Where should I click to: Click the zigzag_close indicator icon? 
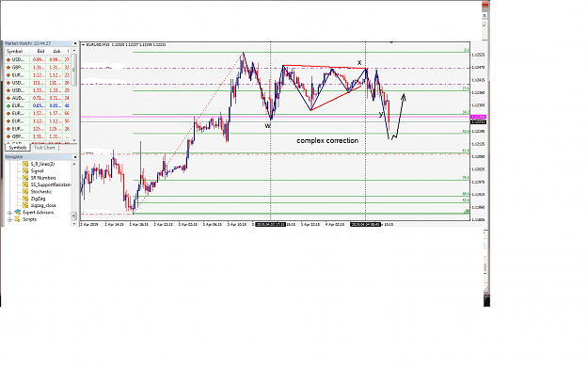pyautogui.click(x=25, y=205)
